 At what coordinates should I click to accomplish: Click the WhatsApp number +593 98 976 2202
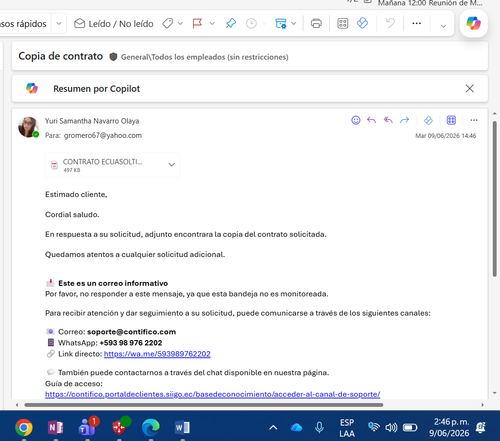131,343
